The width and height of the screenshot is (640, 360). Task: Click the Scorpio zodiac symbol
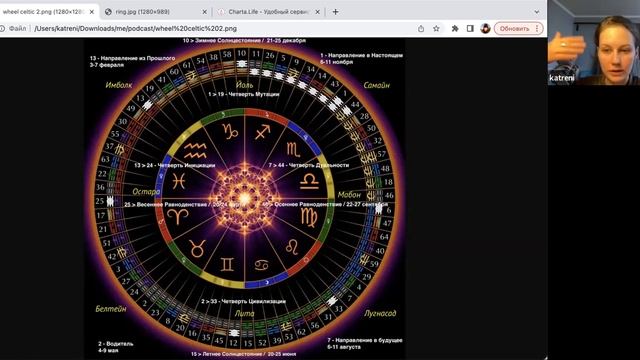[x=293, y=150]
